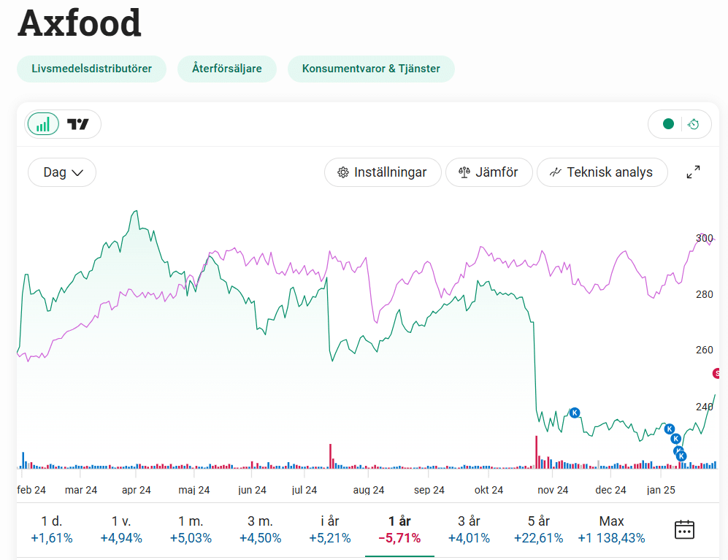Open the calendar date range picker

[x=684, y=529]
